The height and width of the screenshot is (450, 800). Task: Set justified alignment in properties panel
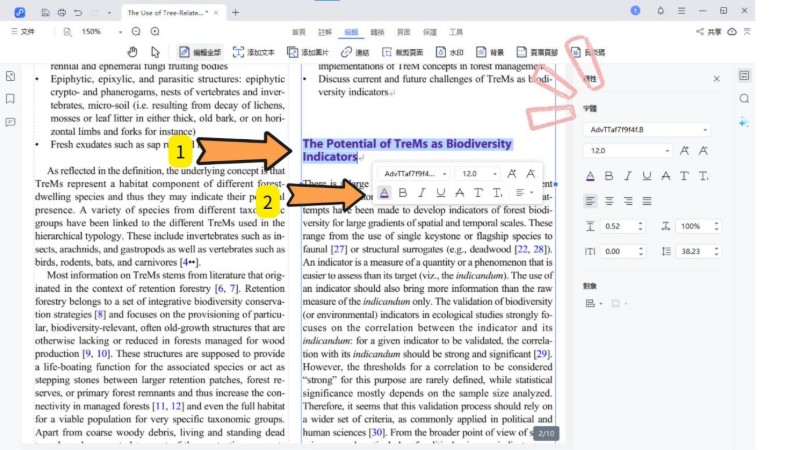pyautogui.click(x=646, y=201)
